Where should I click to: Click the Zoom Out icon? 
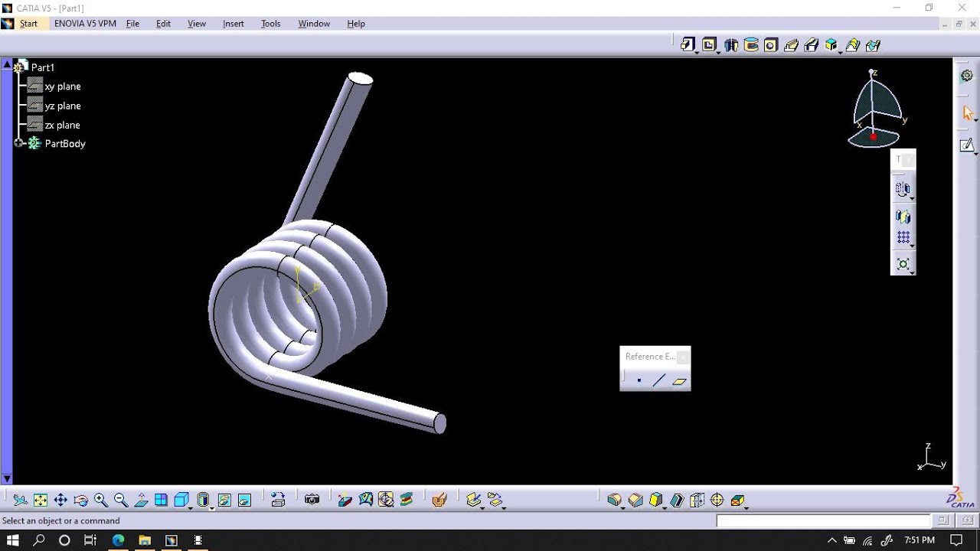click(x=121, y=500)
